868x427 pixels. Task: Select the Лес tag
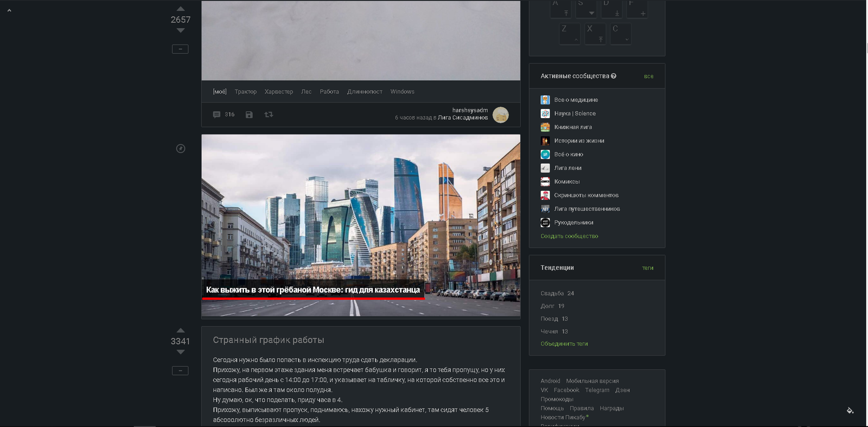coord(307,92)
